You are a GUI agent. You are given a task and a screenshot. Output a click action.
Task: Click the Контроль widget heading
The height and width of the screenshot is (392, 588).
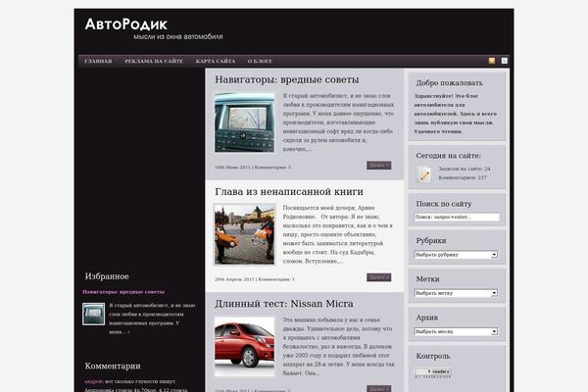click(433, 356)
